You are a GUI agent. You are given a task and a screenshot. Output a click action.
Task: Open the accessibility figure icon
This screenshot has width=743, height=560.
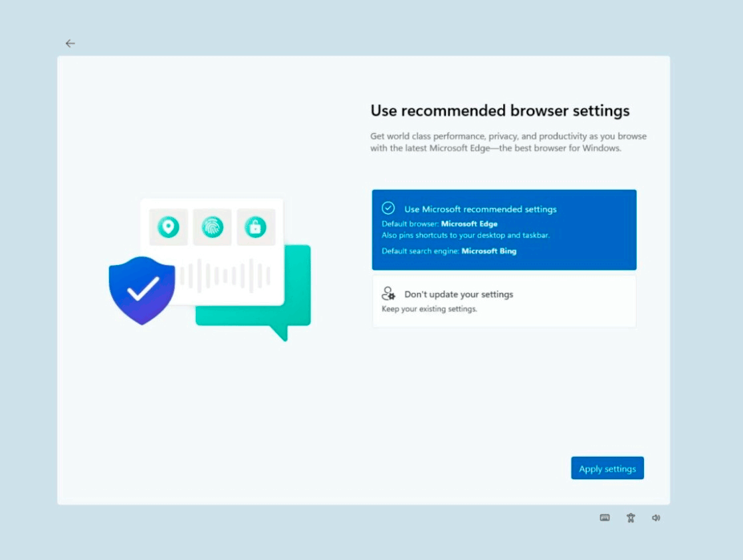[631, 518]
